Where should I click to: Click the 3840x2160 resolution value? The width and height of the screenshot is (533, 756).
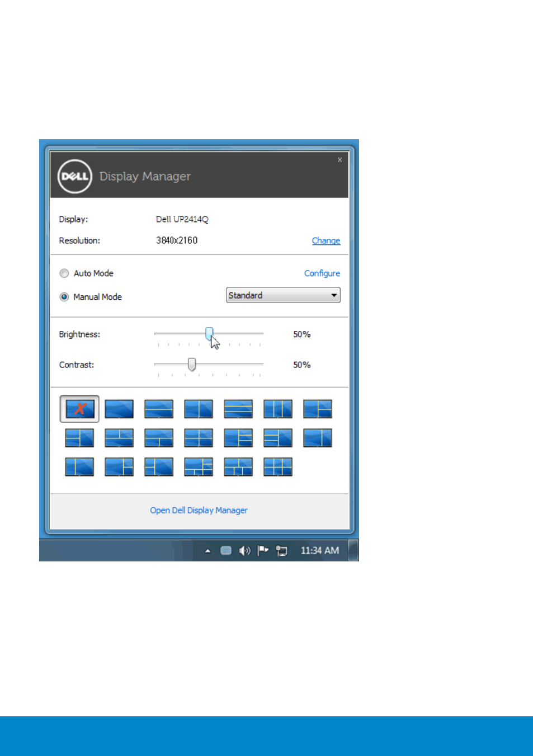pyautogui.click(x=177, y=240)
